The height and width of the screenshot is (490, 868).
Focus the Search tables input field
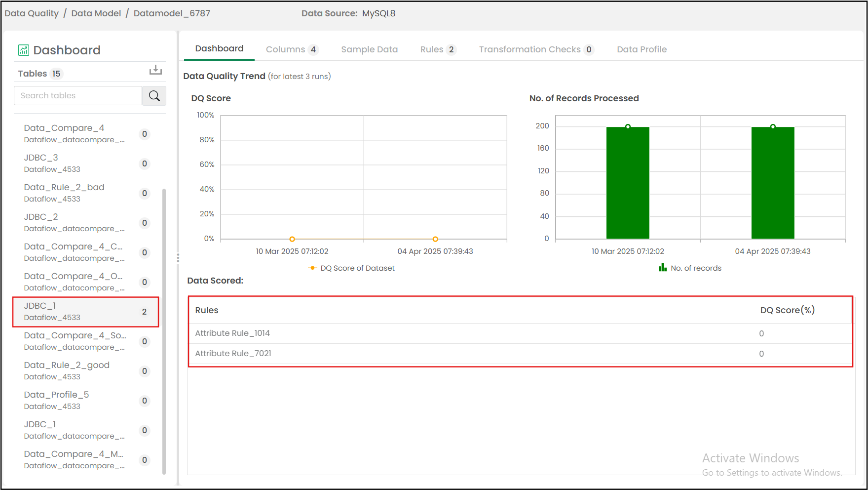pyautogui.click(x=78, y=96)
